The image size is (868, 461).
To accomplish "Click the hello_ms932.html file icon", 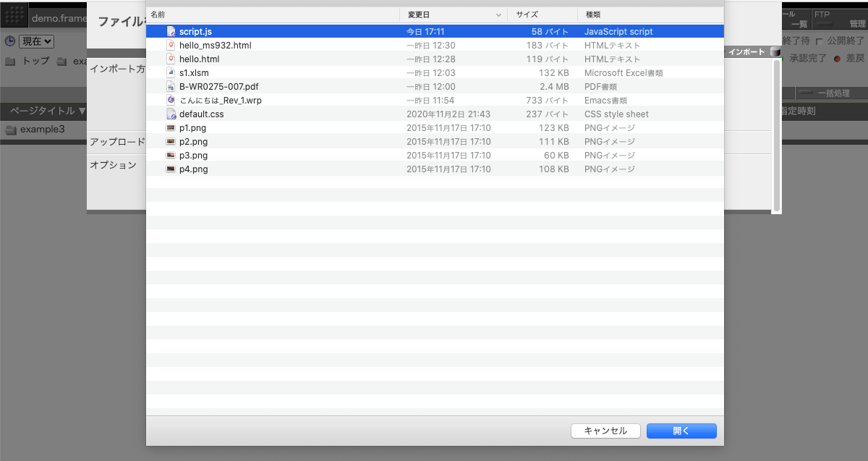I will 171,46.
